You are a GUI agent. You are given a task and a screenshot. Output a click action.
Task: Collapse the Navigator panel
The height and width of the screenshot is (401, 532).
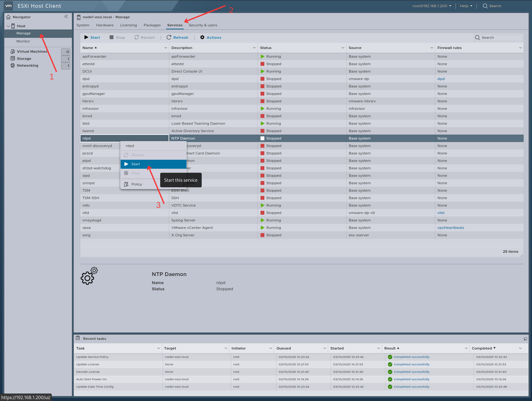(x=66, y=16)
